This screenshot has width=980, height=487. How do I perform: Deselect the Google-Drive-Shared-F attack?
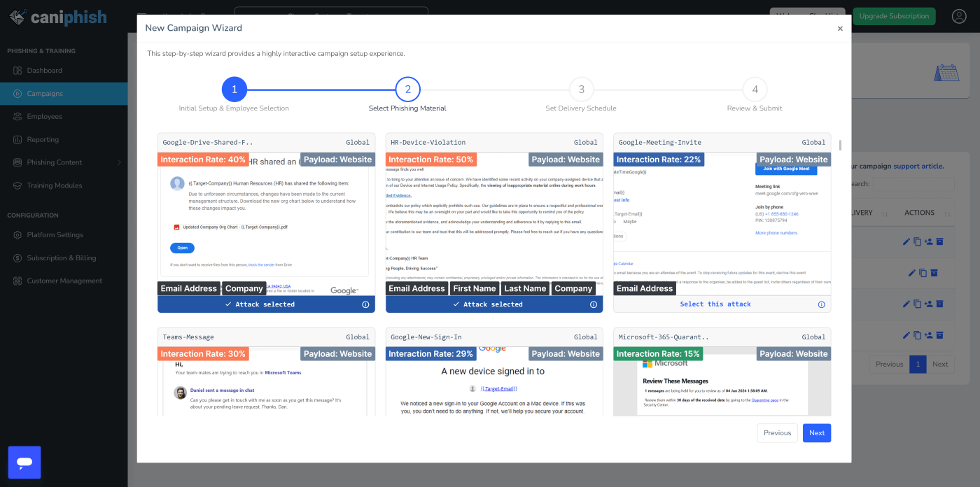[260, 304]
